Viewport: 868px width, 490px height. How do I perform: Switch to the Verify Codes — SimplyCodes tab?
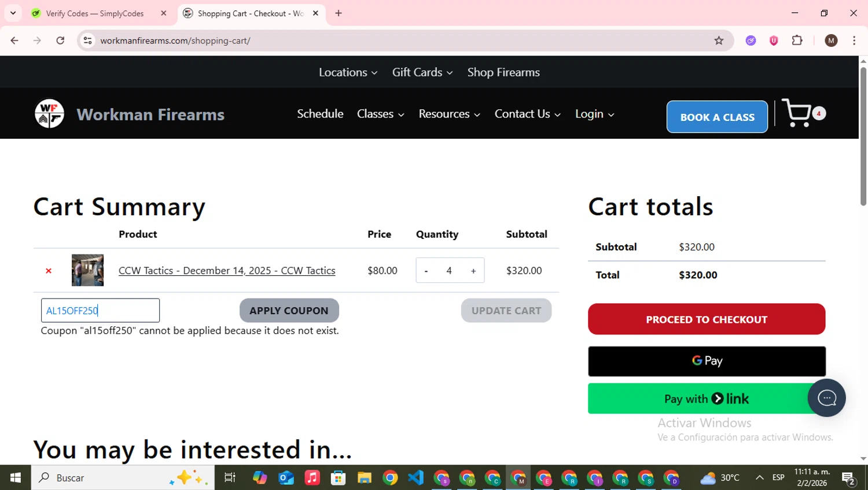[95, 13]
